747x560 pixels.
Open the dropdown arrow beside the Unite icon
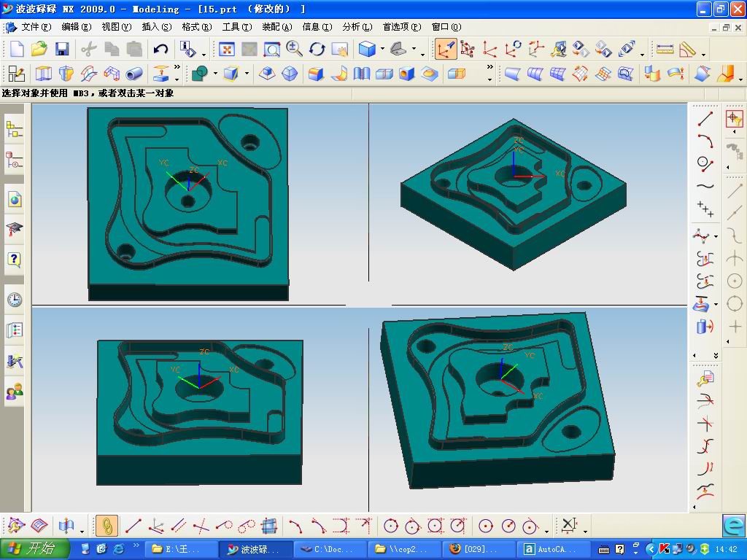[215, 74]
